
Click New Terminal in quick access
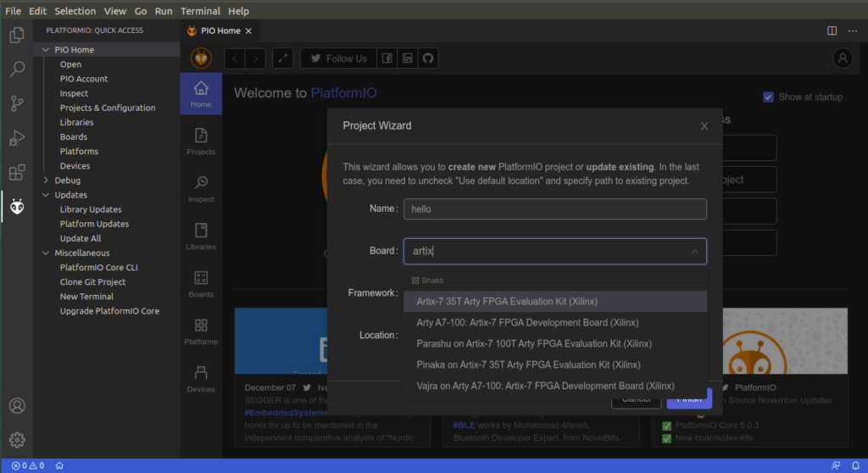point(86,297)
